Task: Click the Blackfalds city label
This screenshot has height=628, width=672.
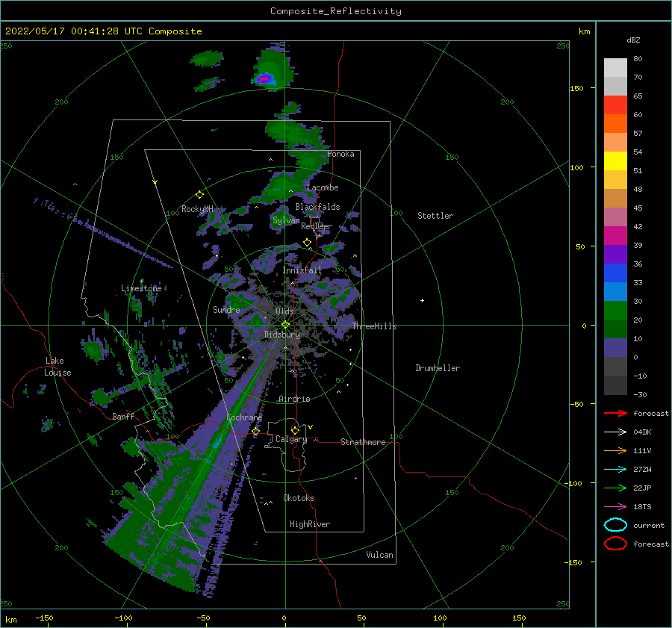Action: pyautogui.click(x=317, y=207)
